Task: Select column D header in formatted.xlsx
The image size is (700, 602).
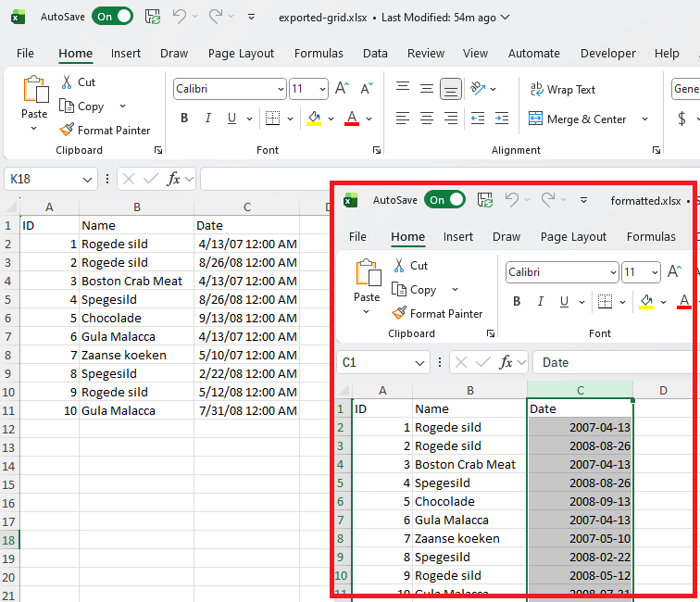Action: coord(663,391)
